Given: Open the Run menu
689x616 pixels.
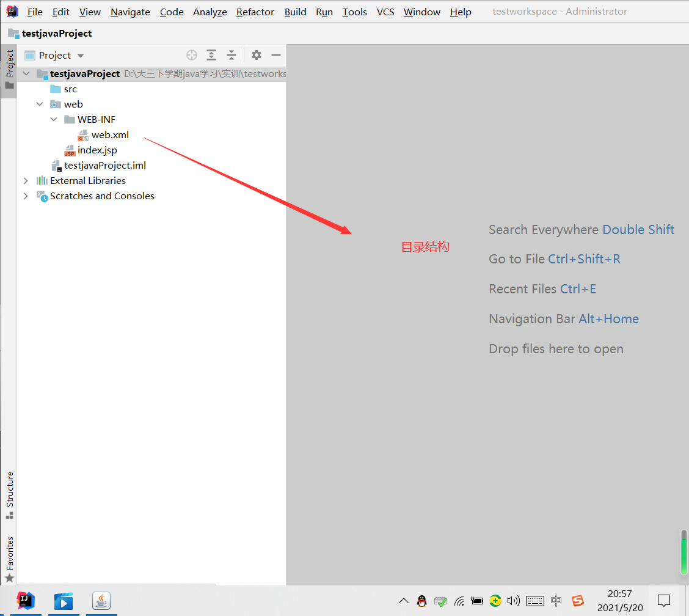Looking at the screenshot, I should (324, 12).
